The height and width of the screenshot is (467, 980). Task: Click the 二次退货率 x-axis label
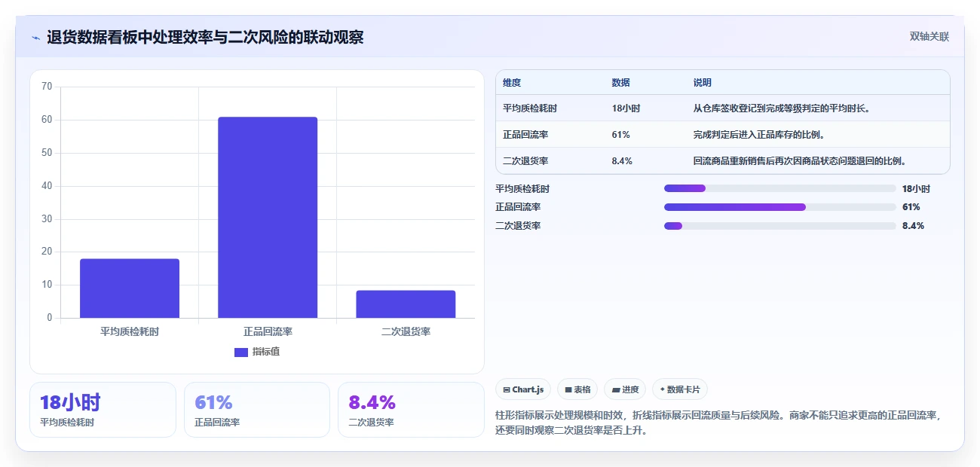[406, 331]
